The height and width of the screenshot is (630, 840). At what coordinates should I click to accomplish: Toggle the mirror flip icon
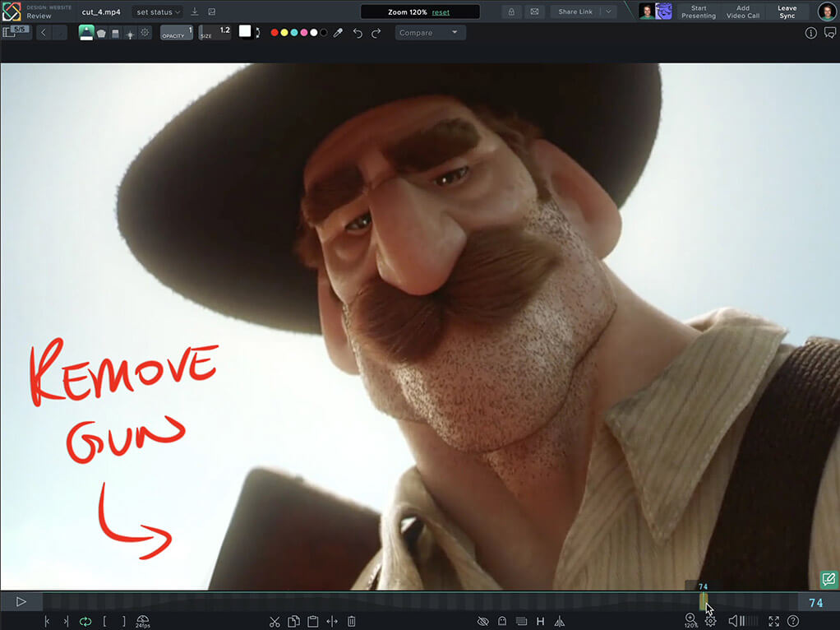(x=559, y=622)
